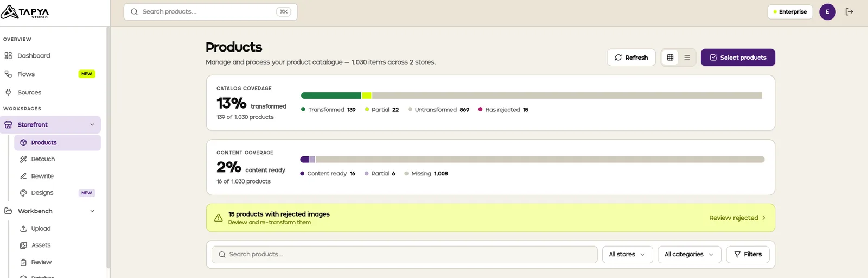The width and height of the screenshot is (868, 278).
Task: Open the All stores dropdown
Action: 627,255
